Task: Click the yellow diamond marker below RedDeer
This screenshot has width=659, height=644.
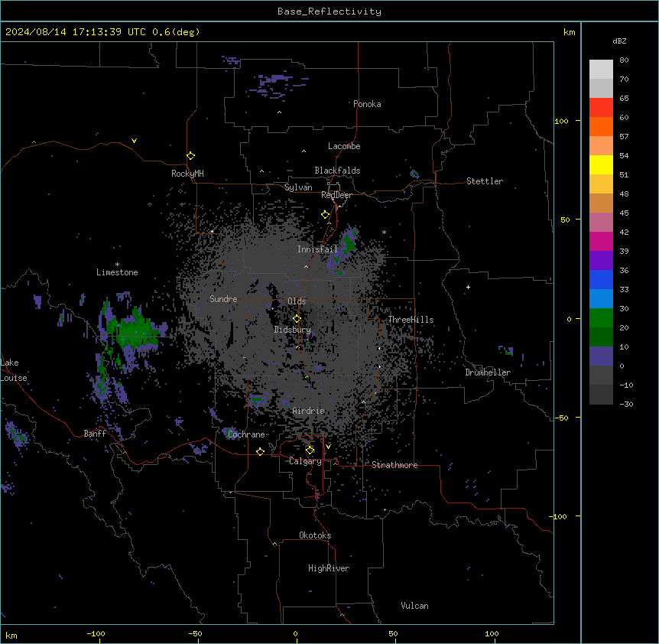Action: 326,215
